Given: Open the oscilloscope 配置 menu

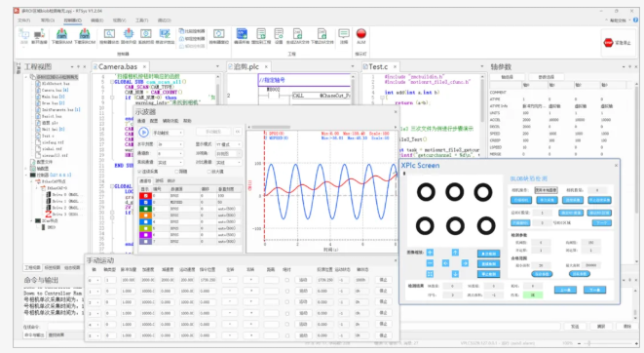Looking at the screenshot, I should click(x=154, y=121).
